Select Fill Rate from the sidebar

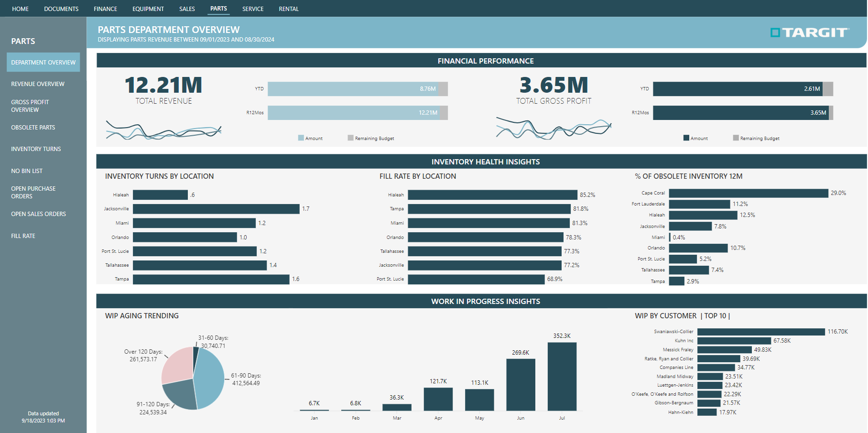click(x=23, y=236)
